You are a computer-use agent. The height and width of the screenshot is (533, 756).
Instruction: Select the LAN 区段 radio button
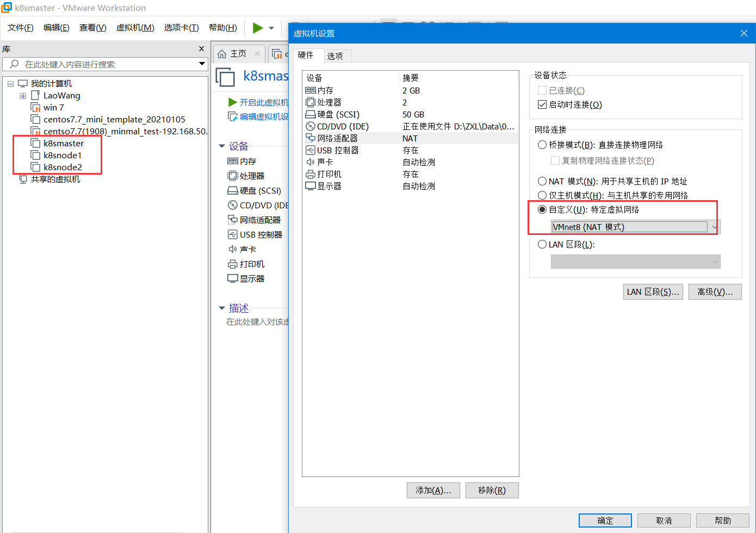tap(542, 244)
